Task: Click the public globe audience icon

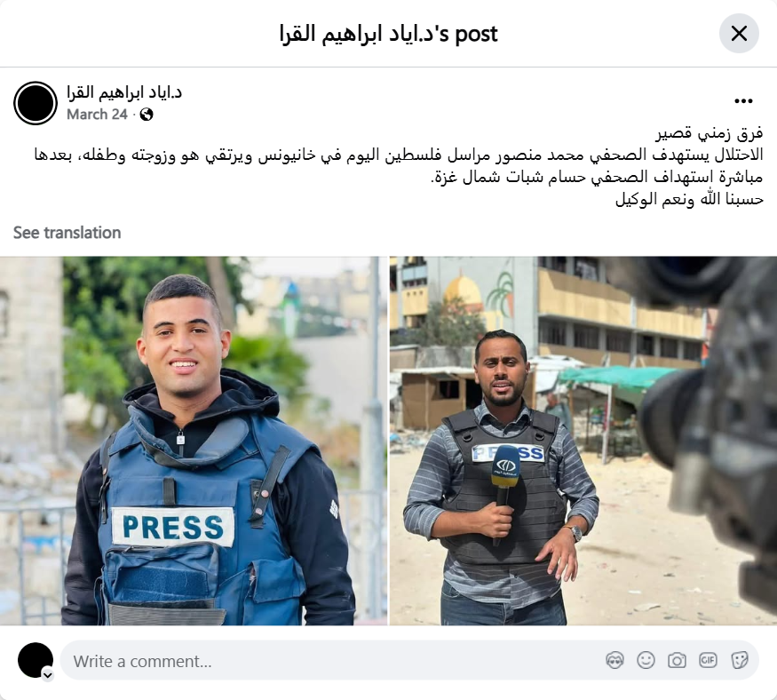Action: pyautogui.click(x=147, y=115)
